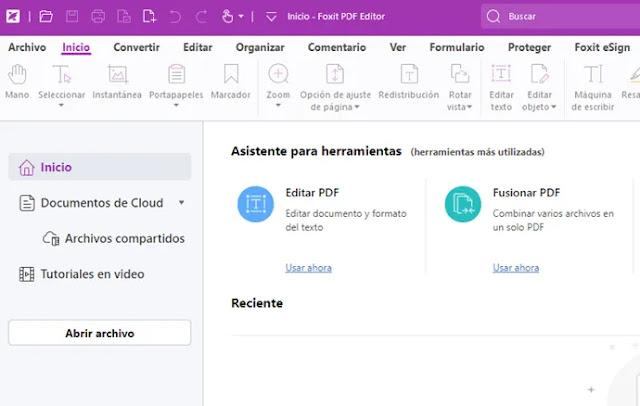Viewport: 640px width, 406px height.
Task: Switch to the Organizar tab
Action: [x=260, y=47]
